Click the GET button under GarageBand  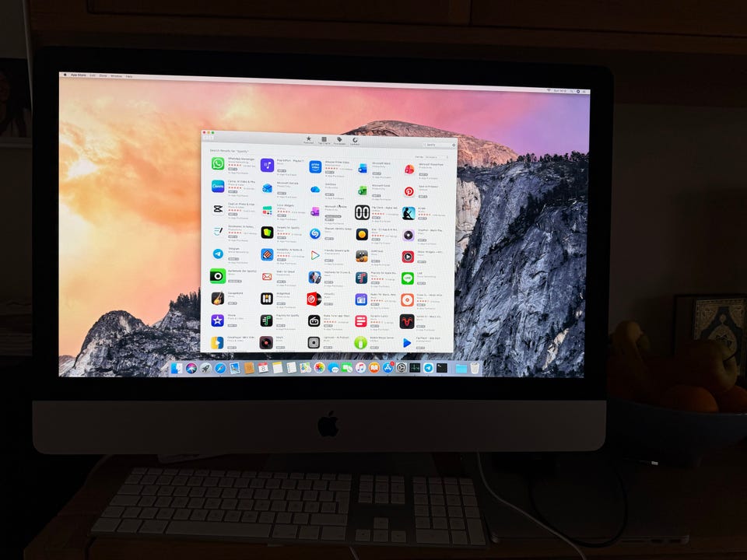coord(232,303)
